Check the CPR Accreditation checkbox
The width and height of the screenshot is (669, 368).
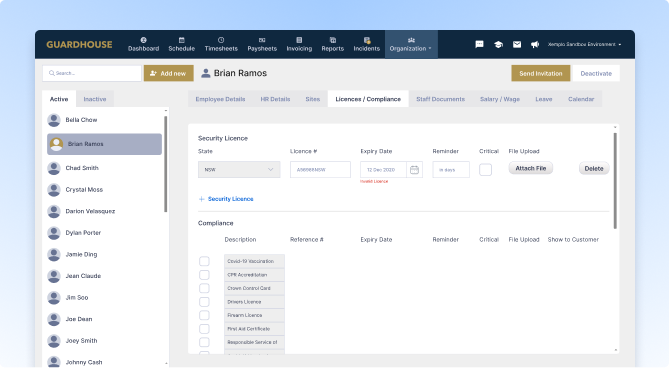pyautogui.click(x=204, y=275)
